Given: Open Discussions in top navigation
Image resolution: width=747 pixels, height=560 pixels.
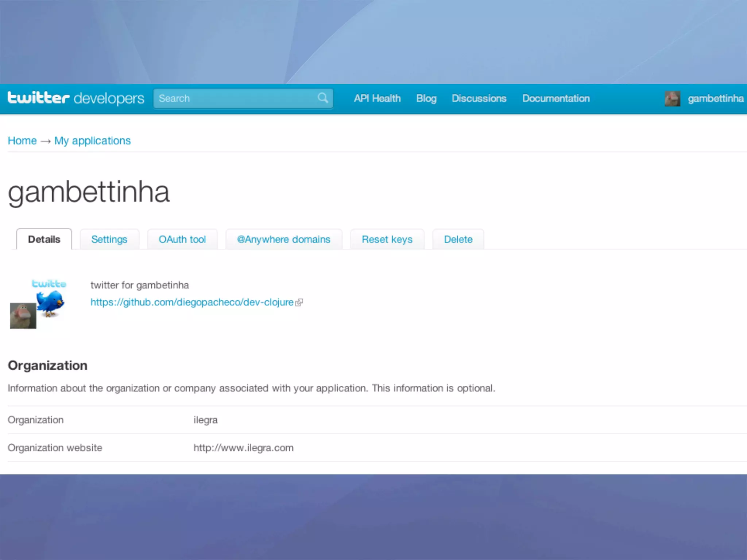Looking at the screenshot, I should tap(479, 98).
